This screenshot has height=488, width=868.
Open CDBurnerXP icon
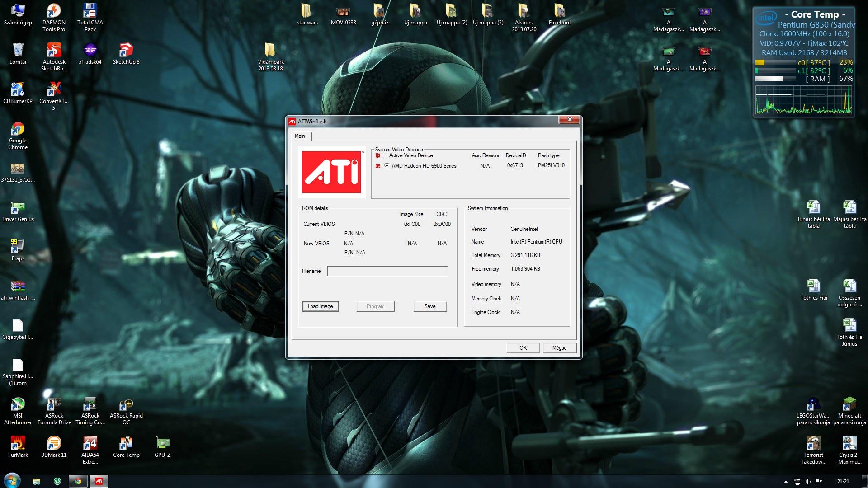18,93
